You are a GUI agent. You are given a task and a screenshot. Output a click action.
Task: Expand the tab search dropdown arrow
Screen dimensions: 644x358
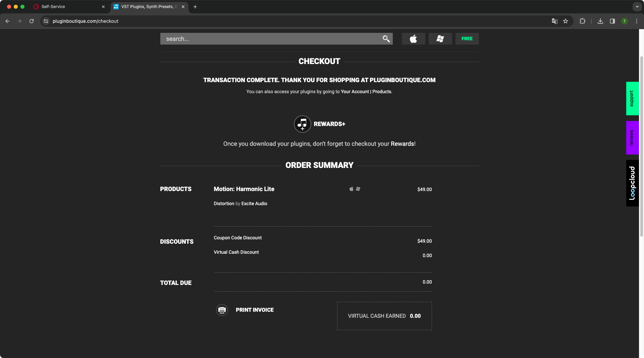pyautogui.click(x=637, y=7)
